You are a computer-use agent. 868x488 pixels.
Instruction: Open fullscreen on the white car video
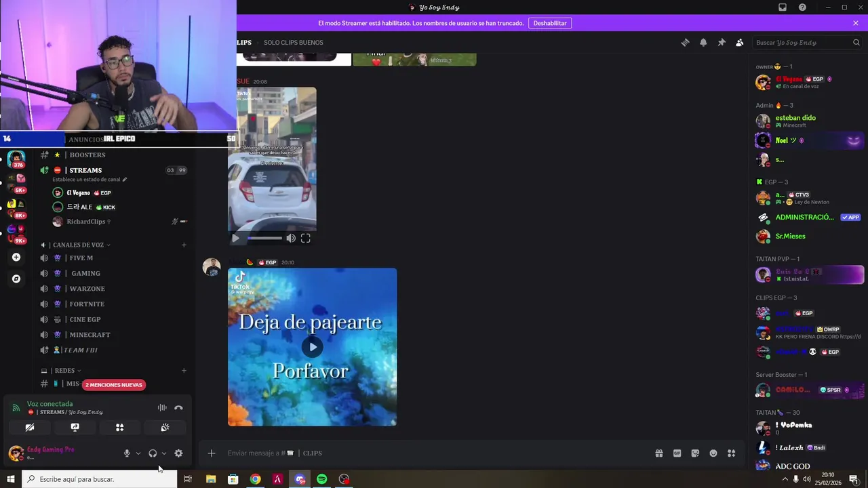[306, 238]
